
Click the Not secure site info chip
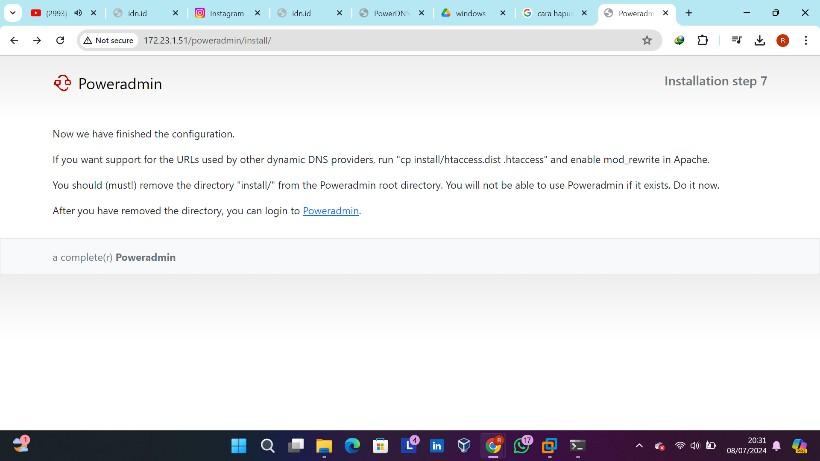tap(109, 40)
